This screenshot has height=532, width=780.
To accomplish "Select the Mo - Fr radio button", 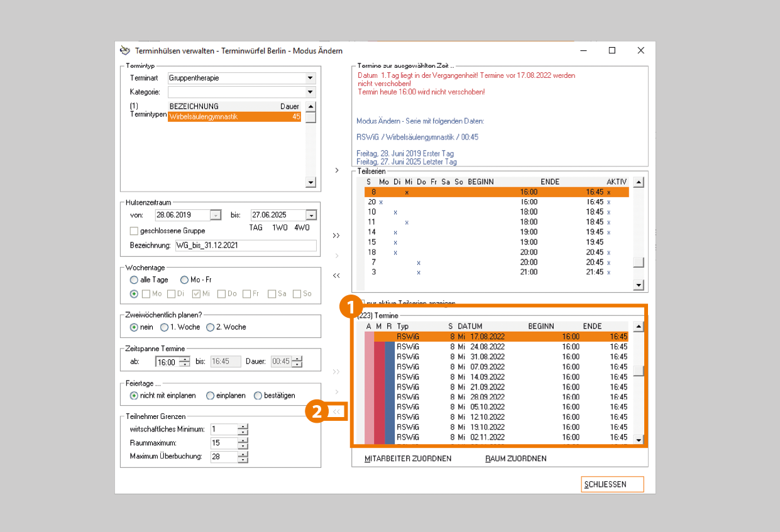I will pyautogui.click(x=185, y=280).
